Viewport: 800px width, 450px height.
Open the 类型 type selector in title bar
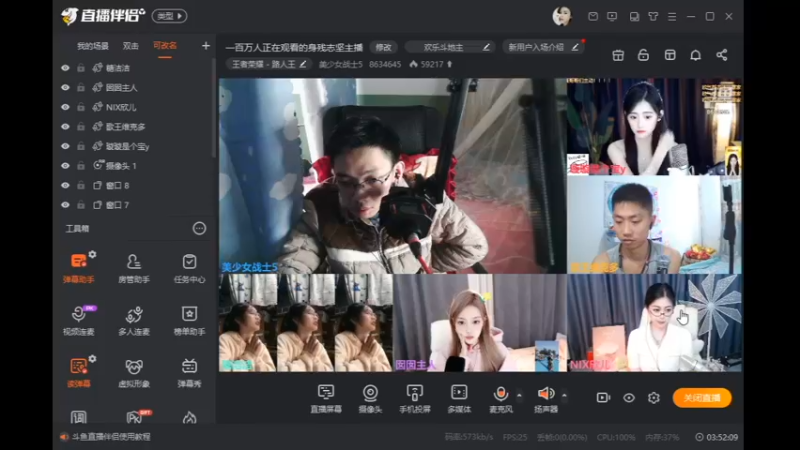click(169, 16)
